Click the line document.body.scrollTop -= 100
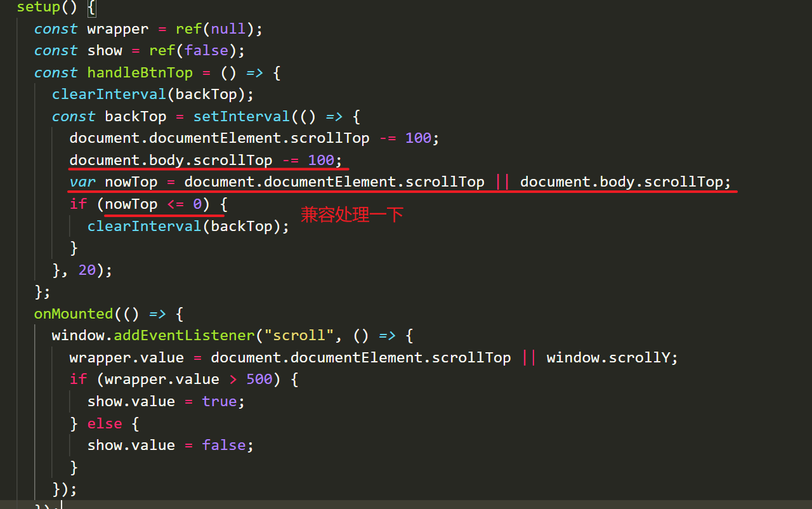812x509 pixels. click(206, 160)
